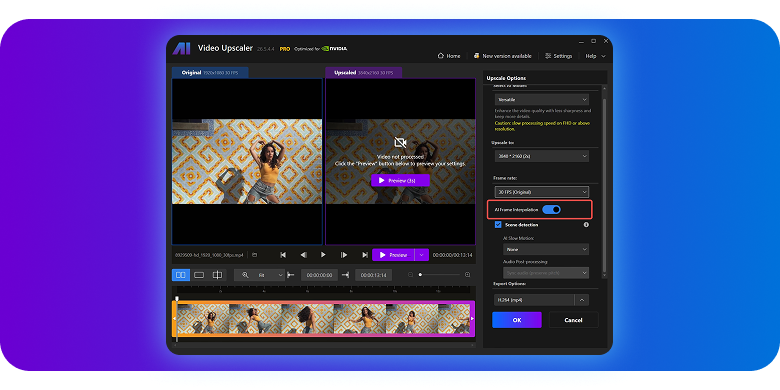Select side-by-side comparison view
780x390 pixels.
181,275
